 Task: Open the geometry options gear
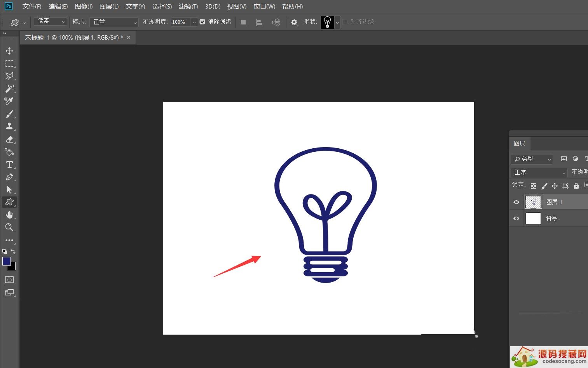click(x=294, y=22)
